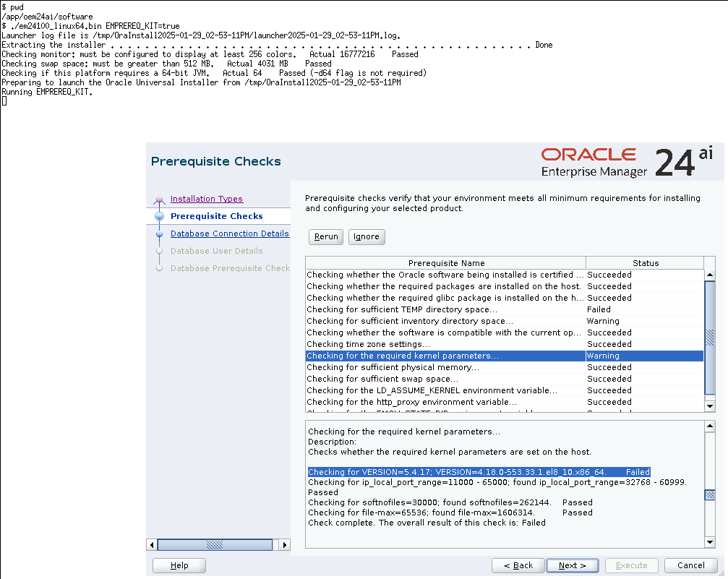728x579 pixels.
Task: Click the terminal cursor block
Action: pos(4,101)
